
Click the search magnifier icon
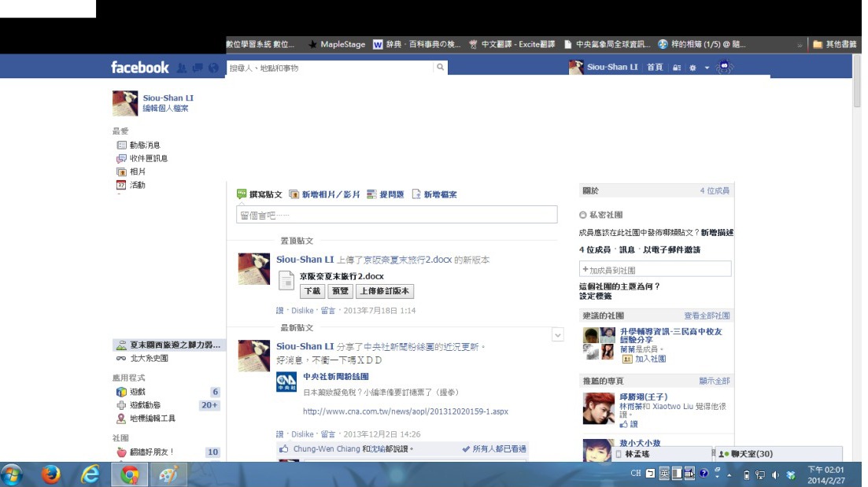pyautogui.click(x=440, y=67)
